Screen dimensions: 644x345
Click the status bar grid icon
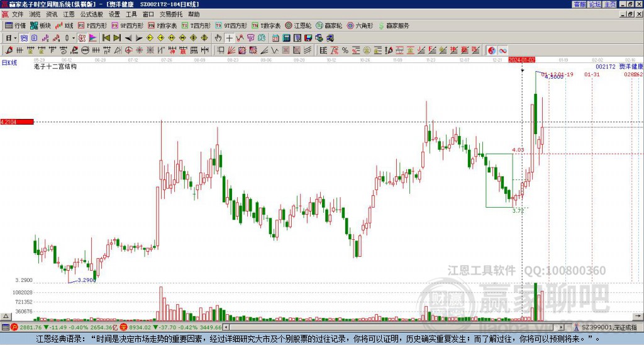coord(5,327)
